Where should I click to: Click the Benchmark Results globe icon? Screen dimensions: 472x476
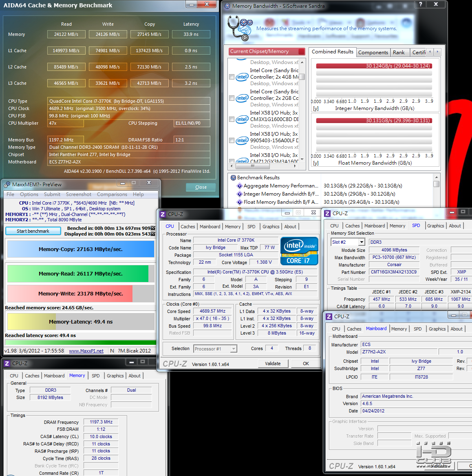[233, 178]
